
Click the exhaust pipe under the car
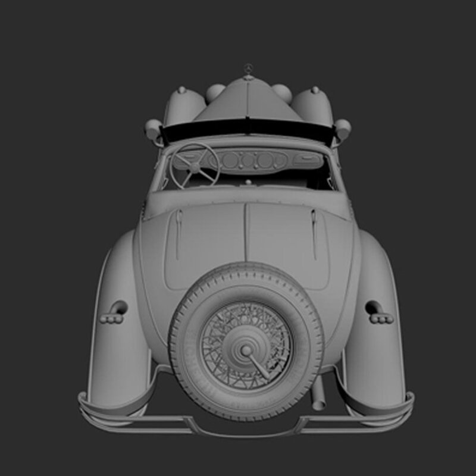[320, 397]
